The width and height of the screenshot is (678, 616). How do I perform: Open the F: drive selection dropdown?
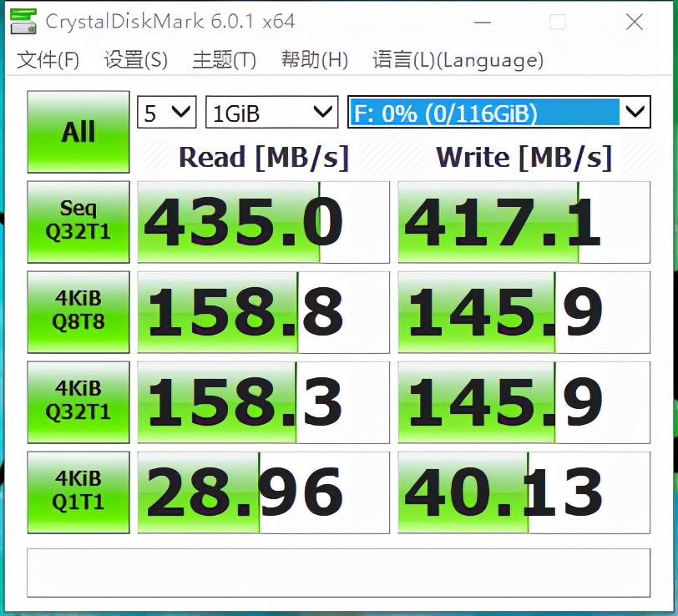(499, 112)
